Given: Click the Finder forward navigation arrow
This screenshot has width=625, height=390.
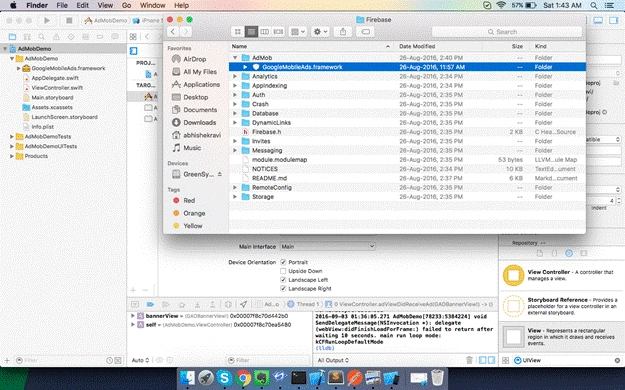Looking at the screenshot, I should [x=185, y=32].
